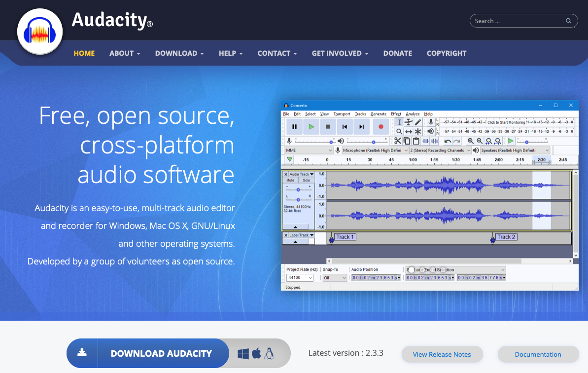Click the playback volume slider handle
Image resolution: width=588 pixels, height=373 pixels.
(374, 142)
